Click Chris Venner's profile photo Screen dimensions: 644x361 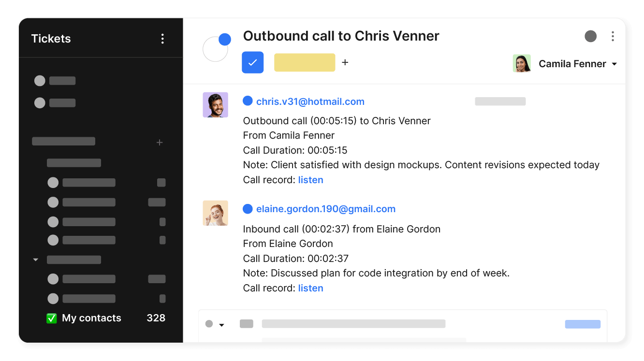(215, 105)
